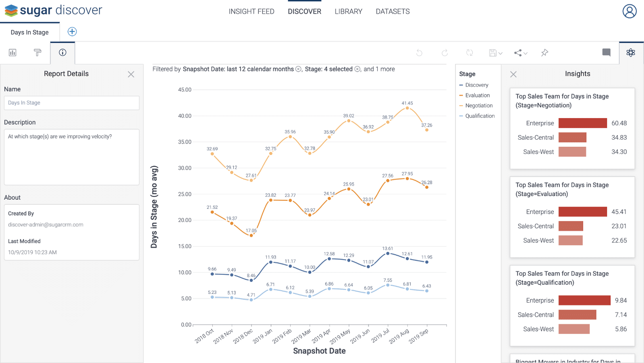The width and height of the screenshot is (644, 363).
Task: Close the Insights panel
Action: (513, 74)
